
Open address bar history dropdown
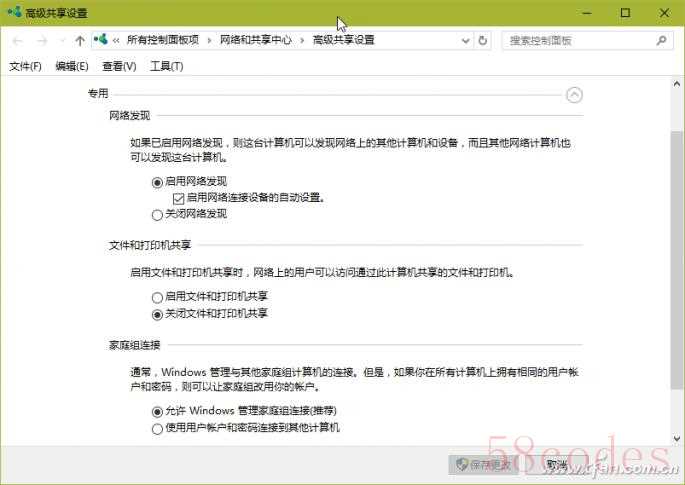click(x=466, y=41)
